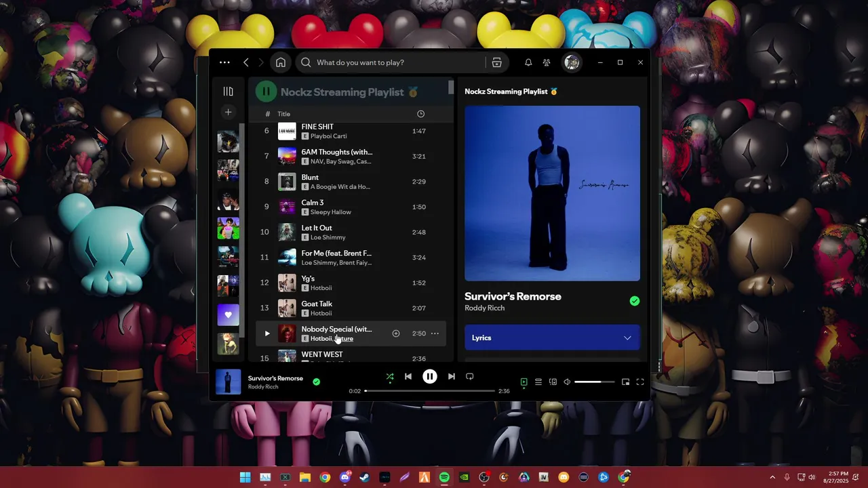Open the Browse icon in search bar
This screenshot has width=868, height=488.
pyautogui.click(x=496, y=62)
